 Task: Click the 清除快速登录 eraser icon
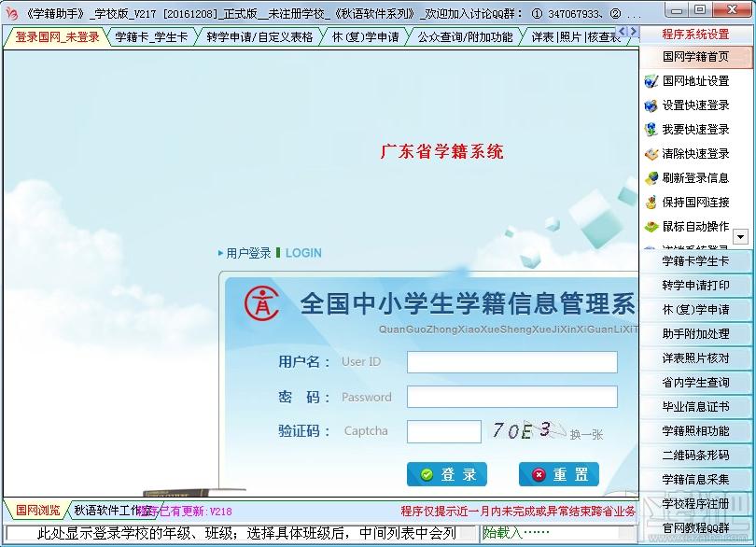[651, 154]
